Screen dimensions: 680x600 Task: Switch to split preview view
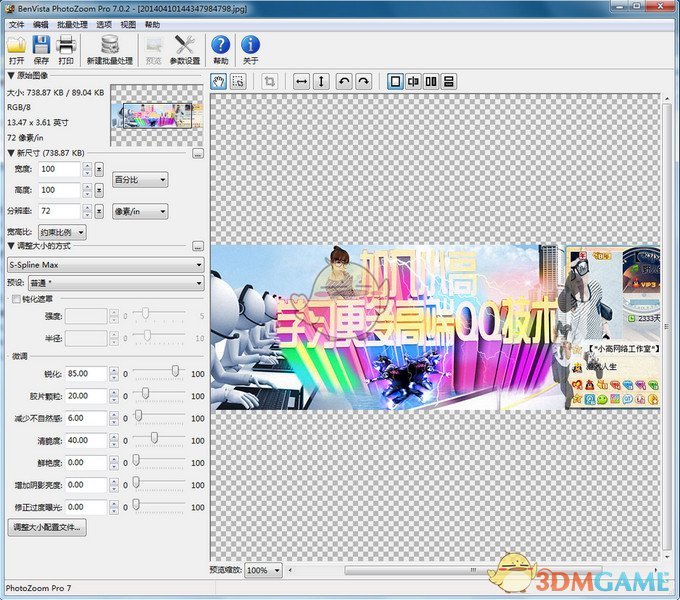413,82
